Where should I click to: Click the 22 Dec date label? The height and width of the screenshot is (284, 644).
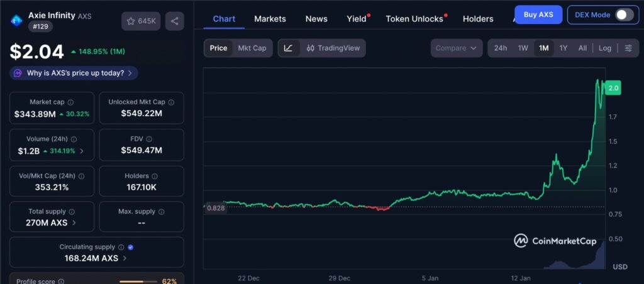(x=248, y=278)
